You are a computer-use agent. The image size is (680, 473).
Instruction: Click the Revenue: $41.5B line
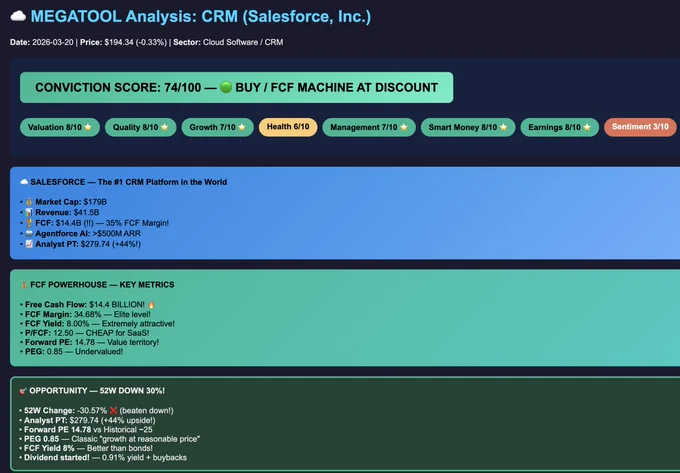(x=62, y=212)
